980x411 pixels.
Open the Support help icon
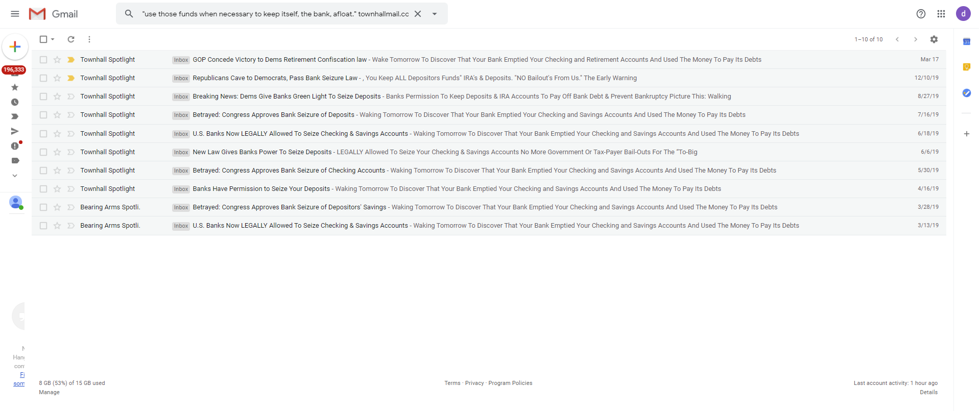point(921,14)
